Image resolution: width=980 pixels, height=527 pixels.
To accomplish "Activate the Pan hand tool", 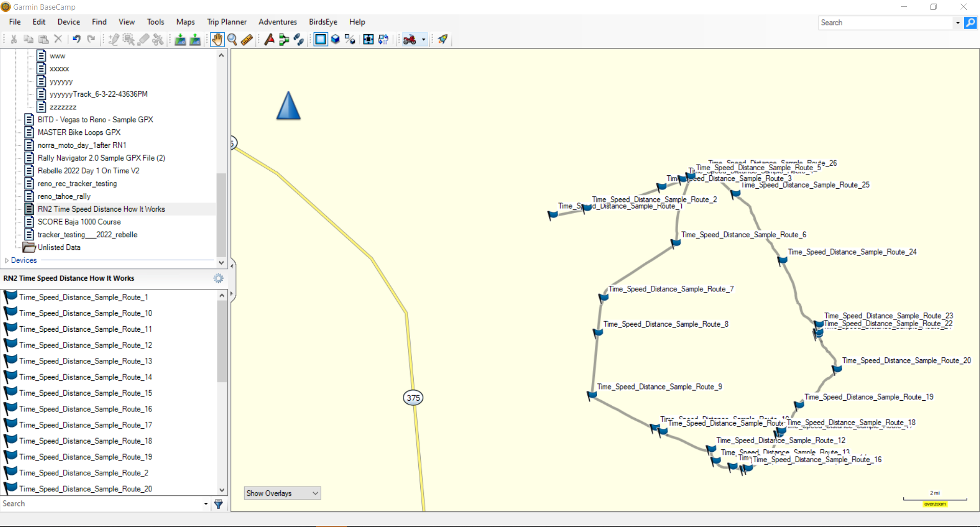I will click(217, 39).
